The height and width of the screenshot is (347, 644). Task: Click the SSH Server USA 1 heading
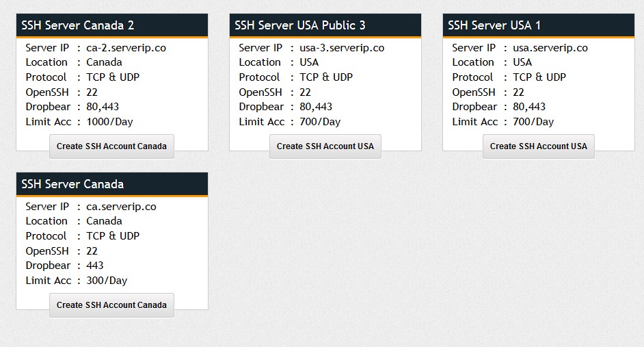pyautogui.click(x=494, y=25)
